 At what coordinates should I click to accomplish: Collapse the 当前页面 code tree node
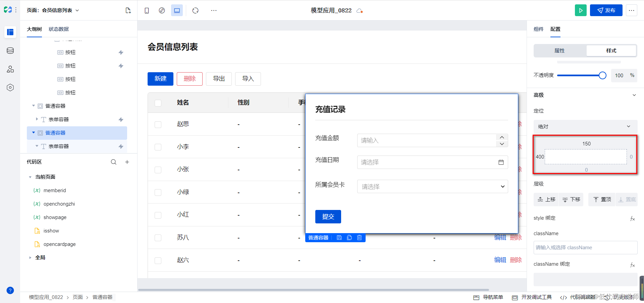(30, 177)
